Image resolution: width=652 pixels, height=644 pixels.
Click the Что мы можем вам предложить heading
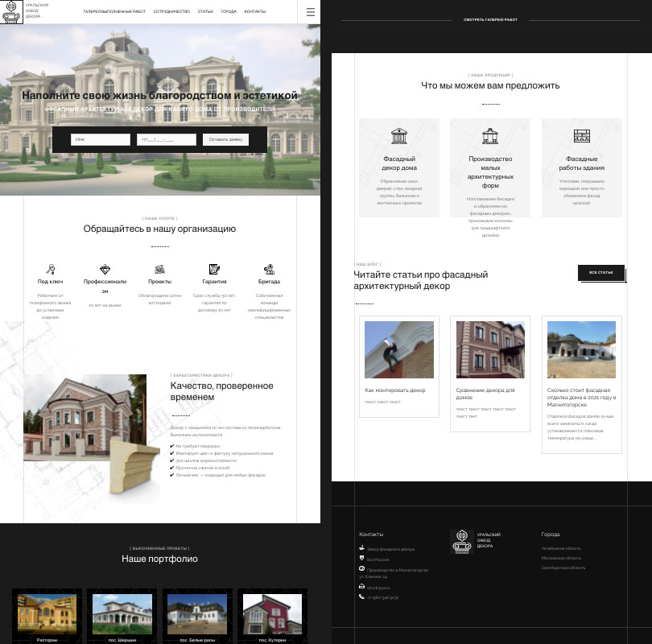click(490, 85)
